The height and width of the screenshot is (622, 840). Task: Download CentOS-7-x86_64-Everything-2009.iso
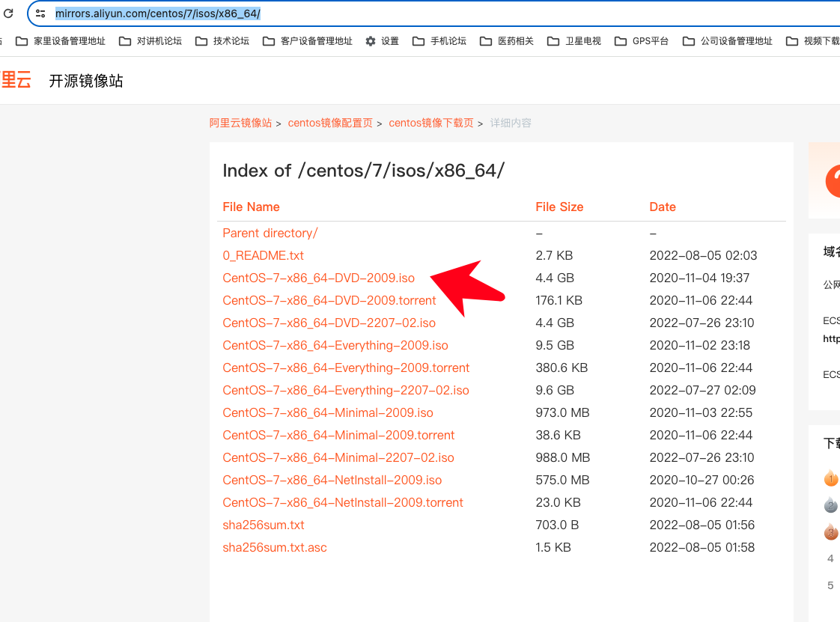pyautogui.click(x=335, y=346)
